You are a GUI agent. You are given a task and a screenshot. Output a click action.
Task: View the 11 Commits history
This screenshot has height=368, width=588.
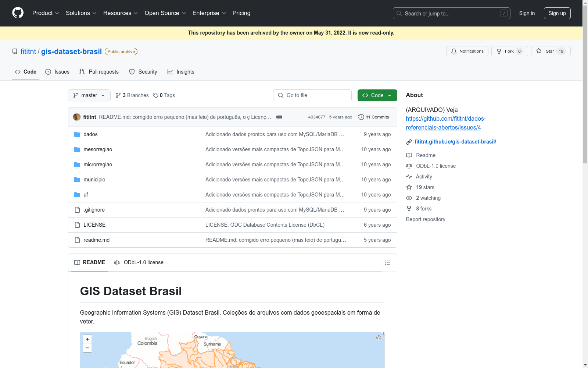pos(373,117)
